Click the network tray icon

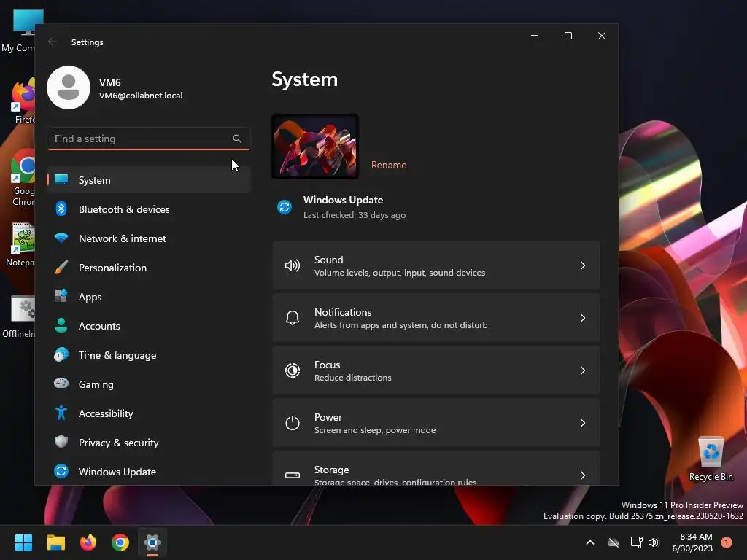tap(636, 542)
